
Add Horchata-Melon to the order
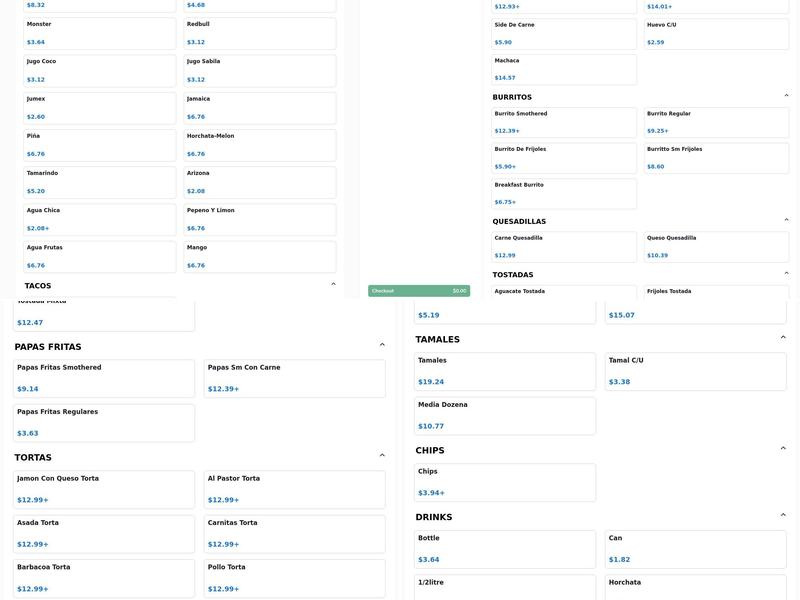click(260, 145)
